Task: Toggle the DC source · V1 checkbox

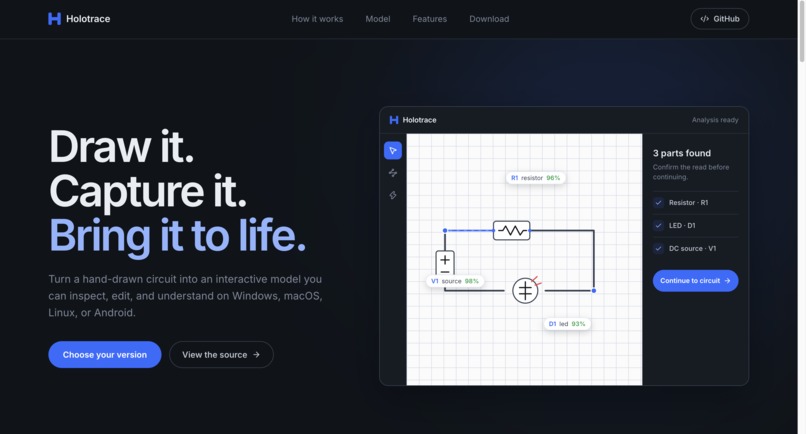Action: (x=658, y=248)
